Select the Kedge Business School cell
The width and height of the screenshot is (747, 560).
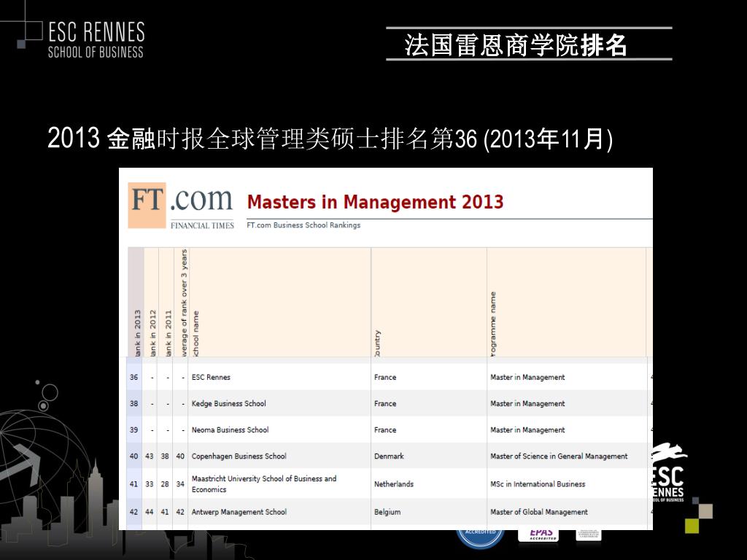(x=228, y=403)
